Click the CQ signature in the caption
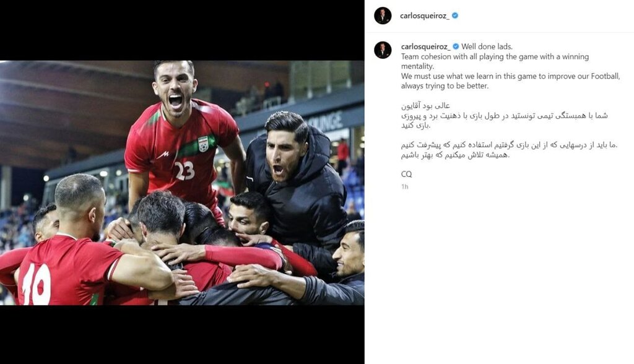The image size is (634, 364). (x=406, y=174)
